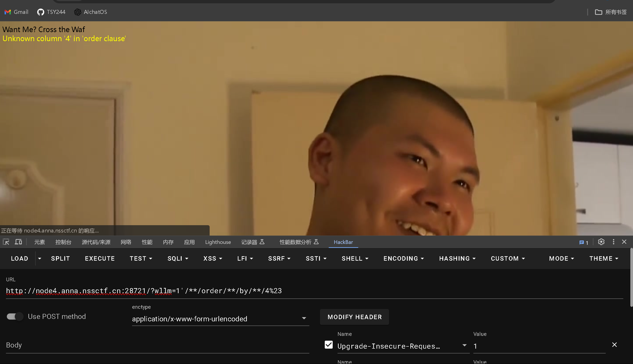Switch to the 网络 network tab

click(126, 242)
